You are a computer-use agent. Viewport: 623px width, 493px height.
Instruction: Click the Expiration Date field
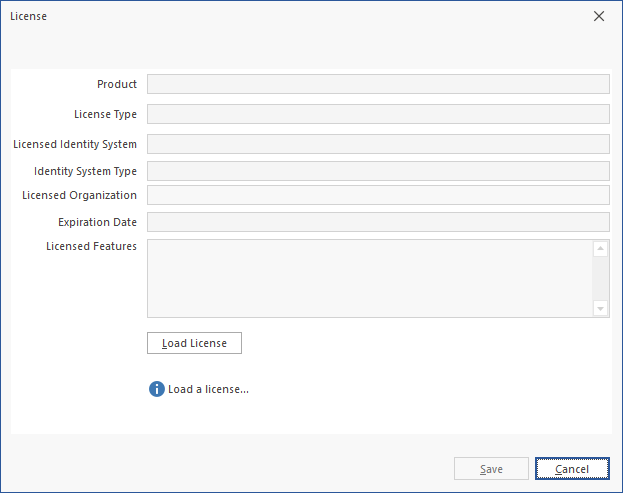[378, 222]
